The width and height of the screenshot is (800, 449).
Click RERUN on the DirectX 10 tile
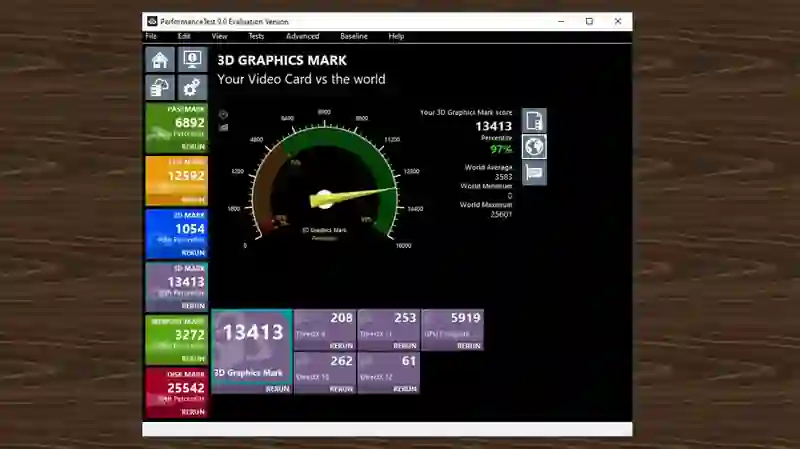click(341, 389)
